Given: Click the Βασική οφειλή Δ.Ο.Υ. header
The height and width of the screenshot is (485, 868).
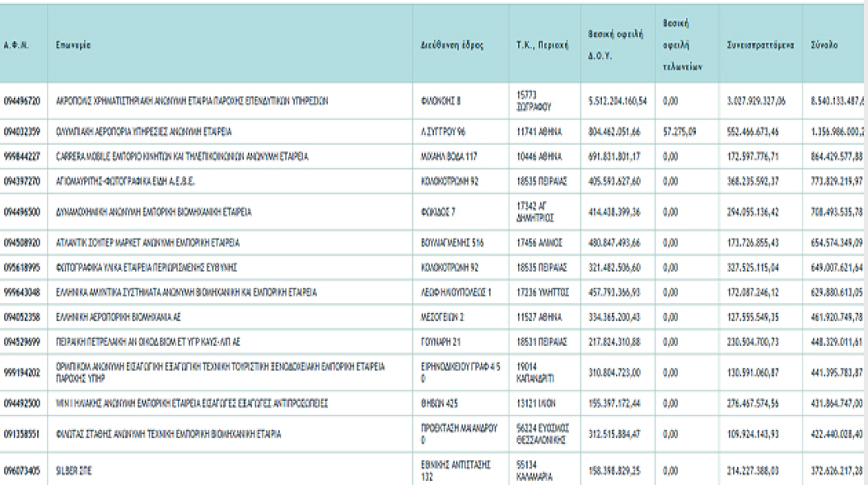Looking at the screenshot, I should click(x=616, y=44).
